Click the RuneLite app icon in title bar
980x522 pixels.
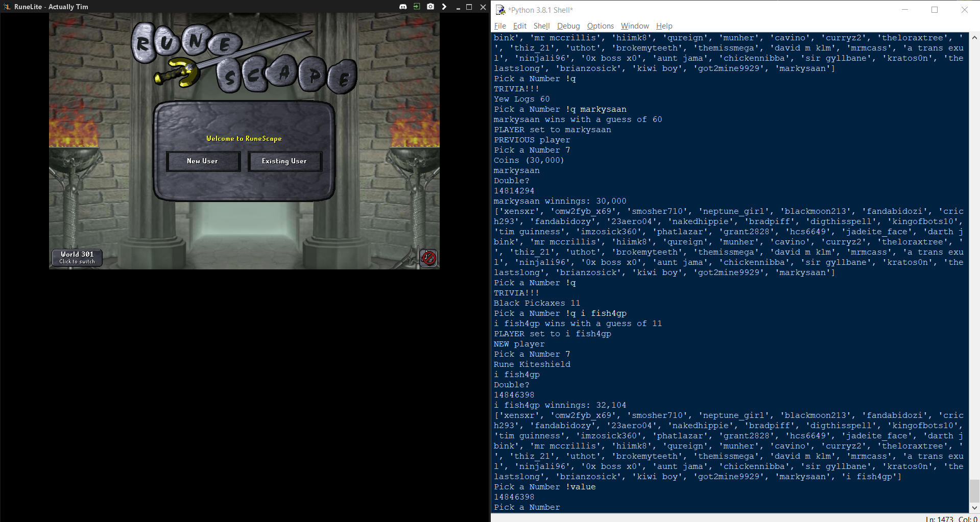(x=7, y=7)
